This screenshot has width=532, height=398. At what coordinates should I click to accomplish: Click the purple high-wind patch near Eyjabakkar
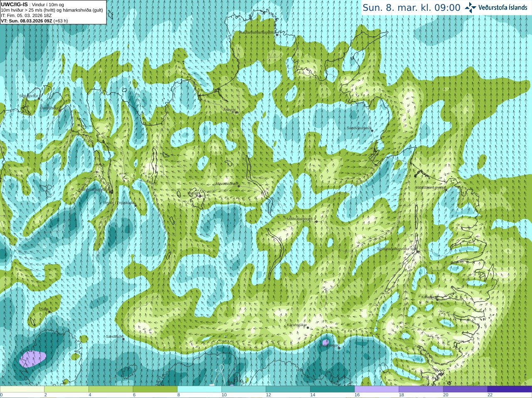tap(325, 342)
